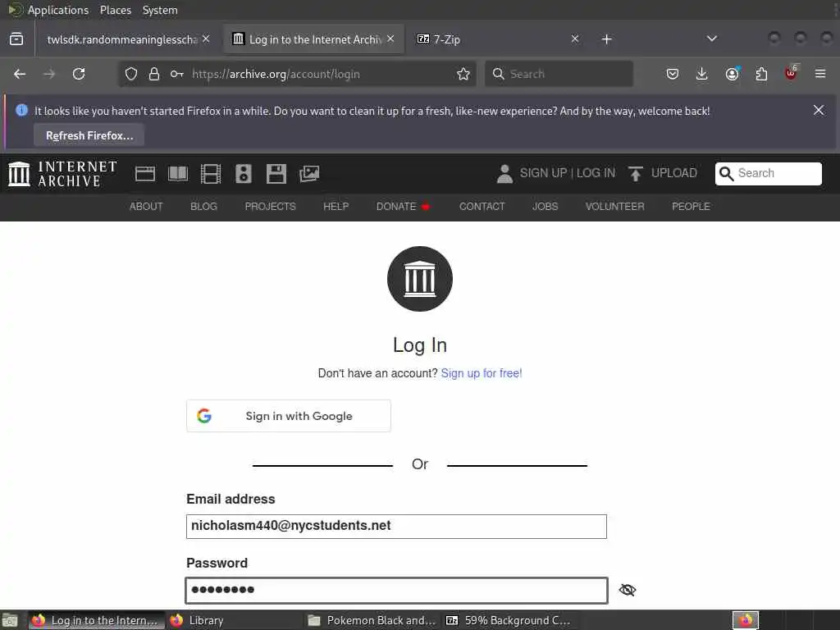Click the archive.org URL address bar
This screenshot has height=630, width=840.
pyautogui.click(x=297, y=74)
